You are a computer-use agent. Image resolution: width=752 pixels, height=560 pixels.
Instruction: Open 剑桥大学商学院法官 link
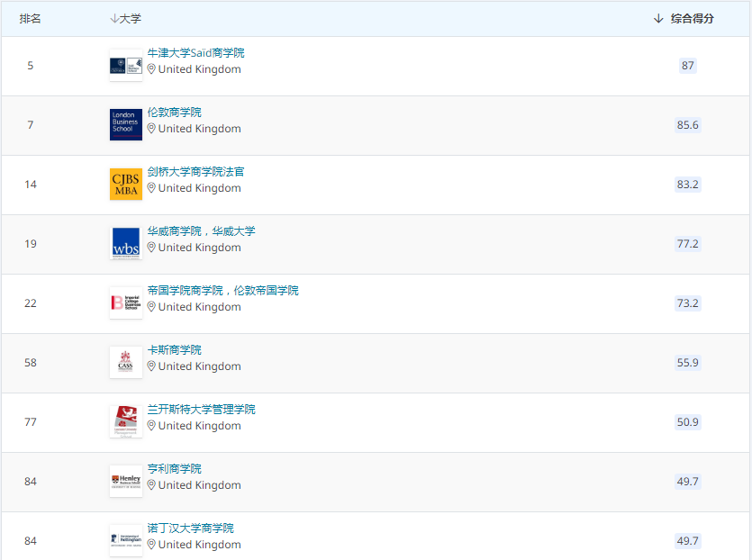195,172
